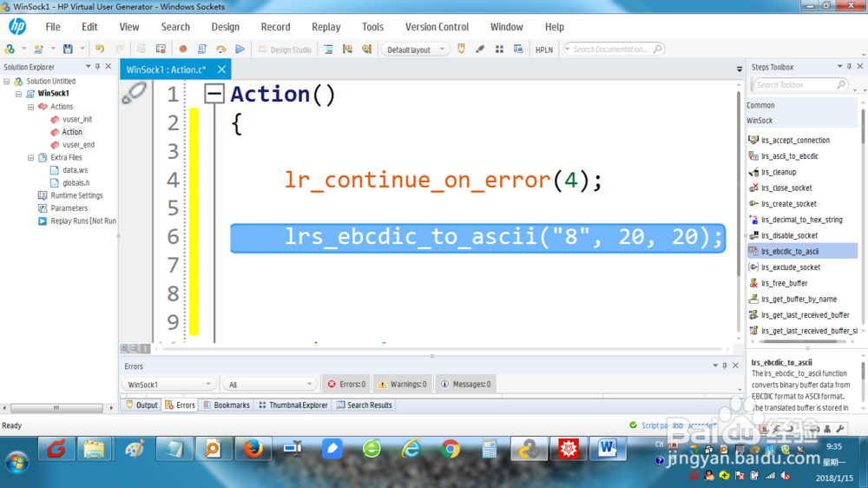Open the File menu

[53, 27]
